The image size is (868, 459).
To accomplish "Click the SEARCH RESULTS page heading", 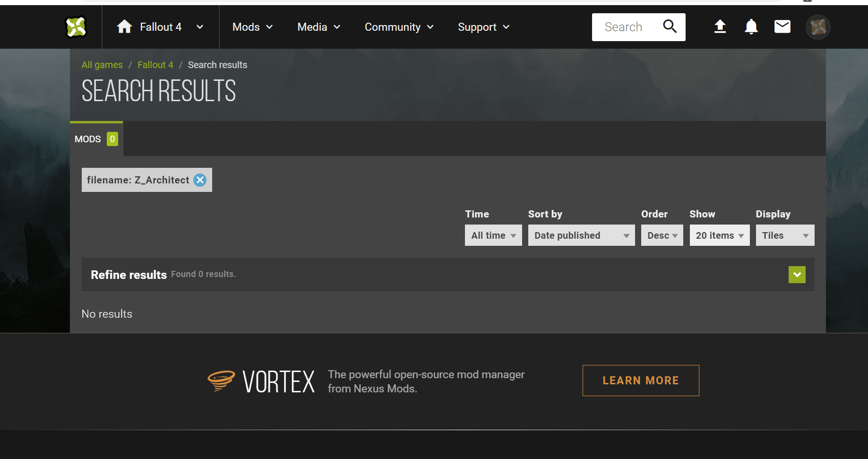I will [159, 91].
